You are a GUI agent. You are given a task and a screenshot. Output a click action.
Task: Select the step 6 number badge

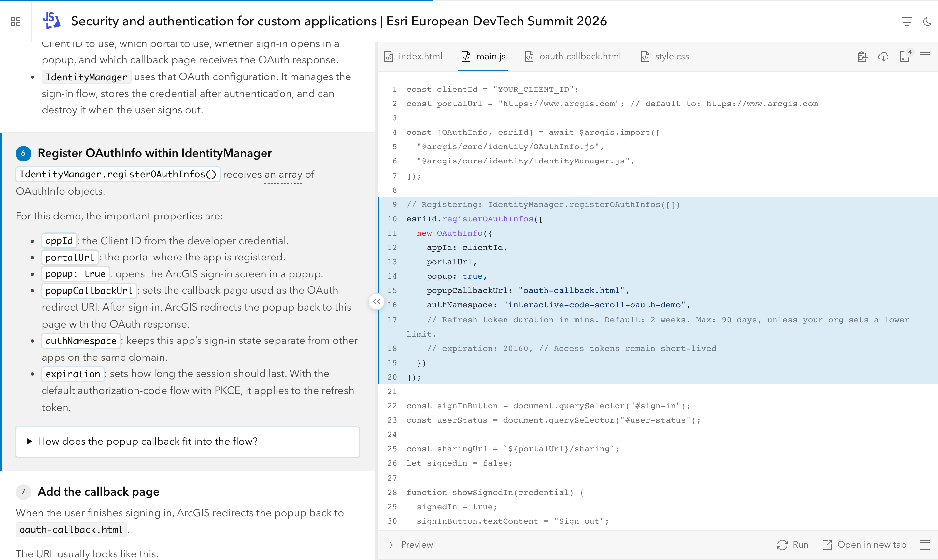click(23, 153)
